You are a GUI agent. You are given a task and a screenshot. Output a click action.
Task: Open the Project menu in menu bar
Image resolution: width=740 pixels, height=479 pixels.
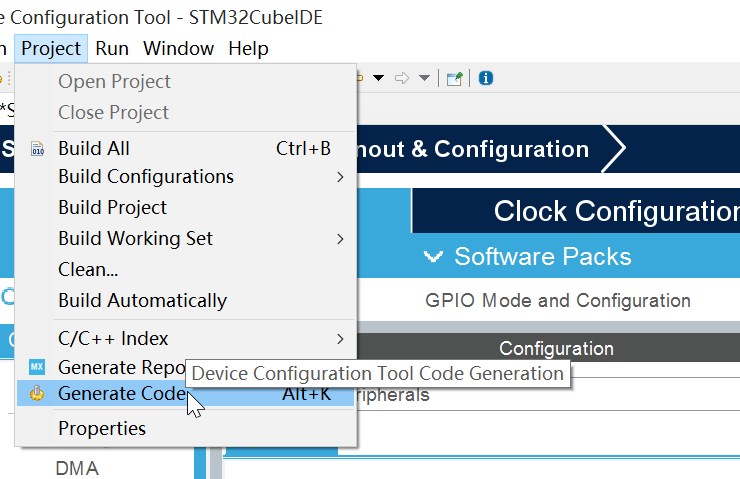[x=51, y=49]
